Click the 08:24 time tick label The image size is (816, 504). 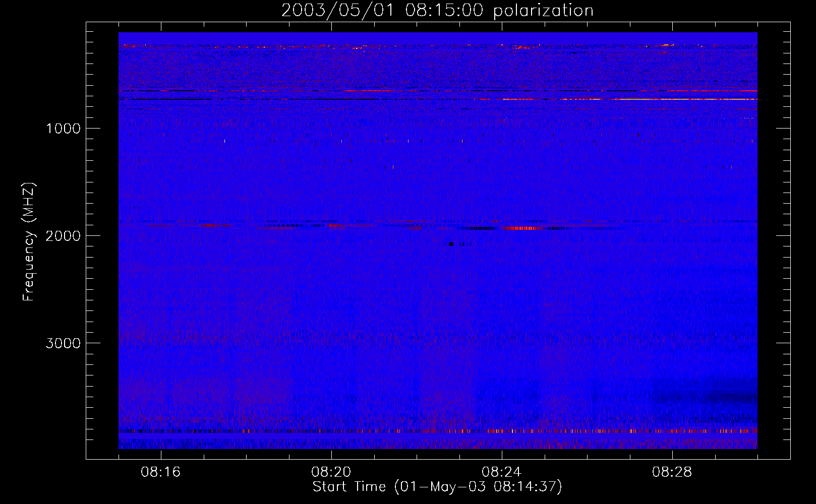tap(502, 472)
